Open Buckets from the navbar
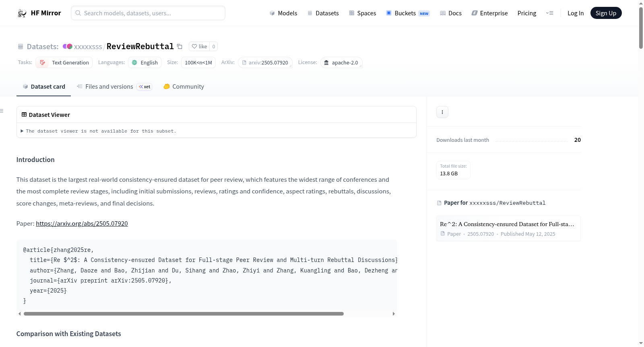644x347 pixels. [x=408, y=13]
